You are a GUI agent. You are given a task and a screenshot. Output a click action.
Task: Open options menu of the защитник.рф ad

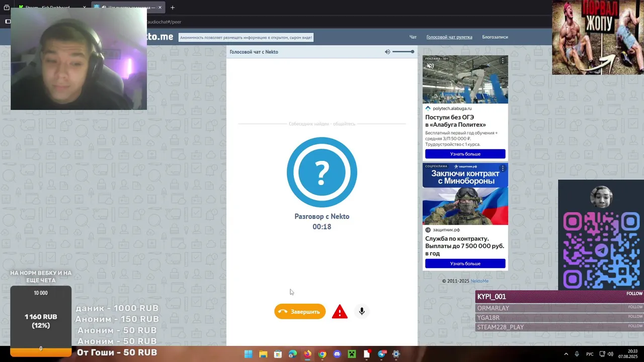click(502, 168)
